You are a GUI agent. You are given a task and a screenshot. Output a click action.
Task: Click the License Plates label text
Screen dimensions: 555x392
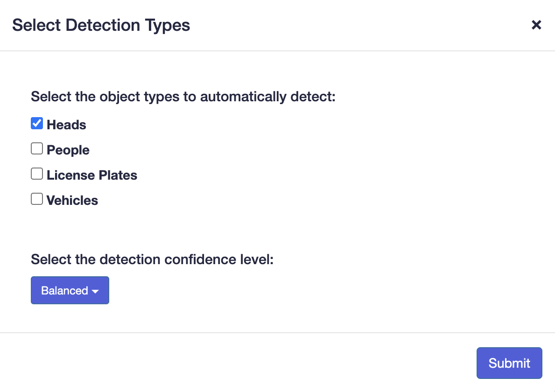pyautogui.click(x=92, y=175)
